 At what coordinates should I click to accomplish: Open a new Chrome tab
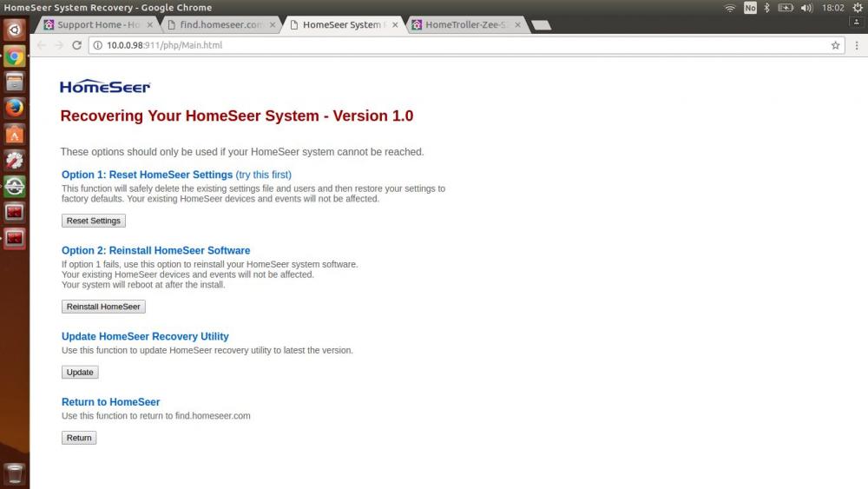(541, 25)
